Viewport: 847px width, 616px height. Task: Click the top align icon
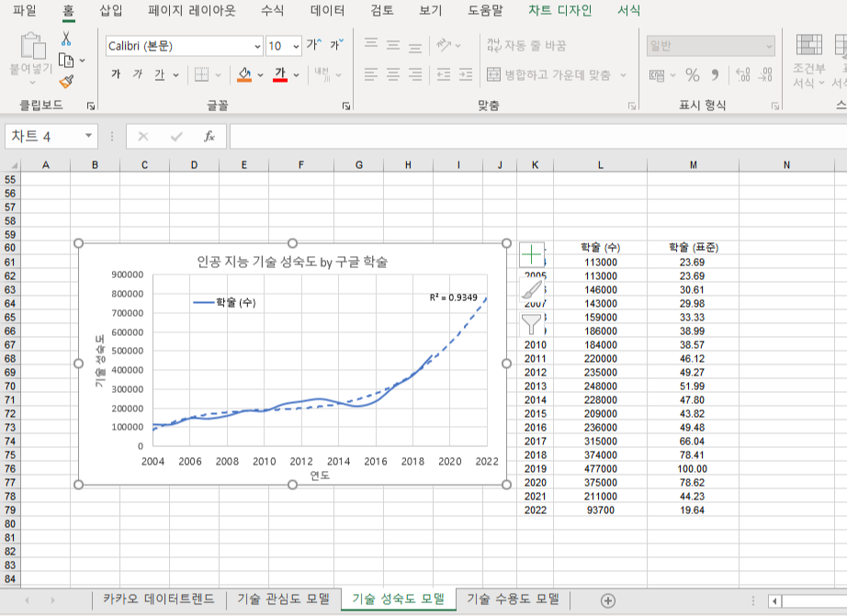point(371,45)
